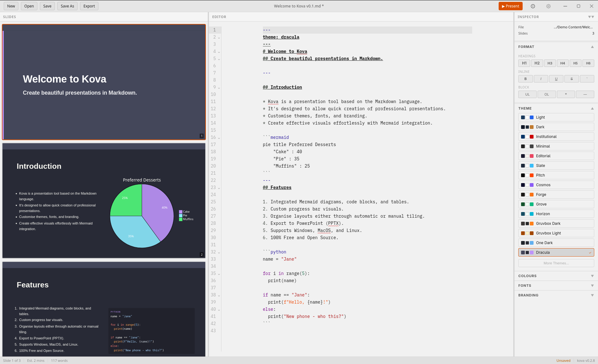Click the Export button
598x364 pixels.
pos(89,6)
